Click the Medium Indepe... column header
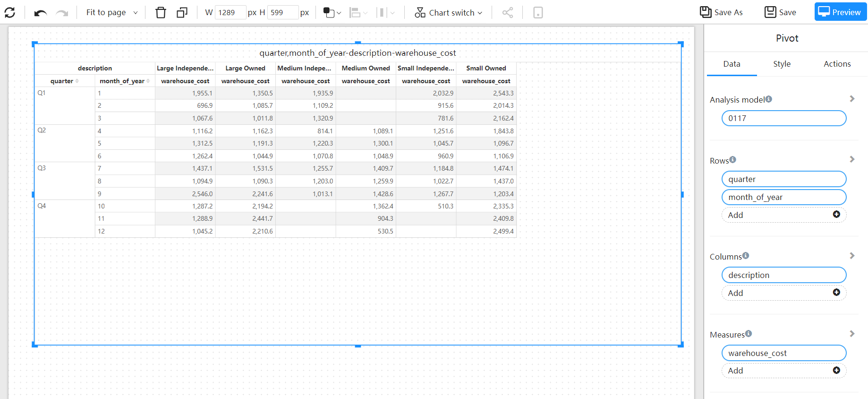The image size is (868, 399). point(306,68)
